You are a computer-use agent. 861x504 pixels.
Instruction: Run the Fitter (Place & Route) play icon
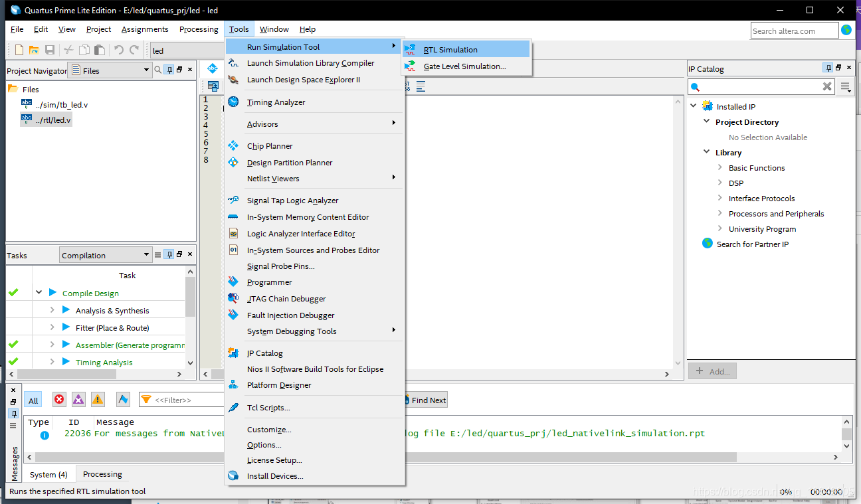tap(66, 327)
